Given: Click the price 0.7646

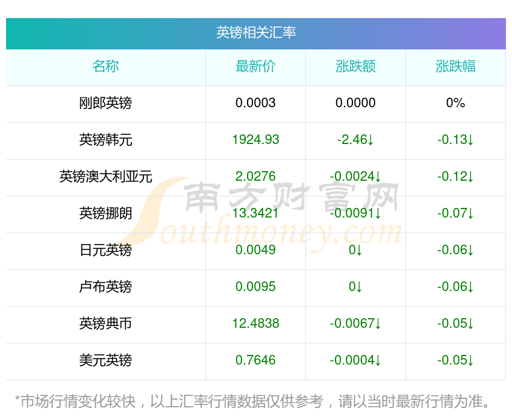Looking at the screenshot, I should (255, 360).
